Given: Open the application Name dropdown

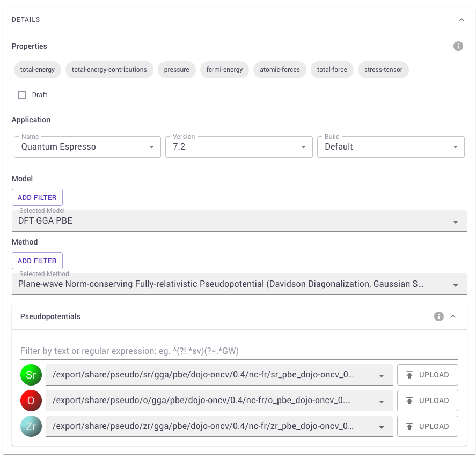Looking at the screenshot, I should tap(87, 147).
